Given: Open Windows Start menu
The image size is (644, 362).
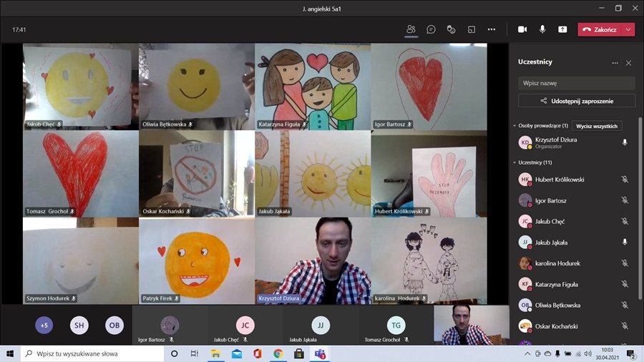Looking at the screenshot, I should point(10,353).
